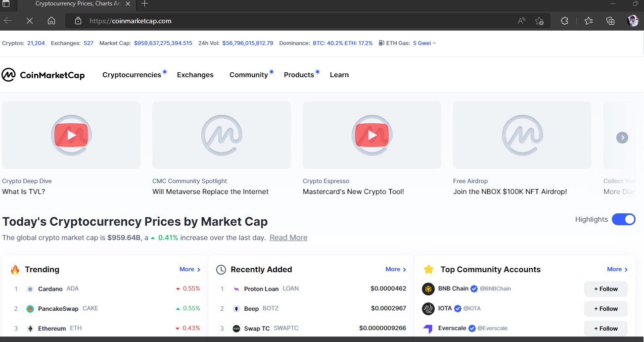
Task: Click the Recently Added clock icon
Action: pyautogui.click(x=221, y=270)
